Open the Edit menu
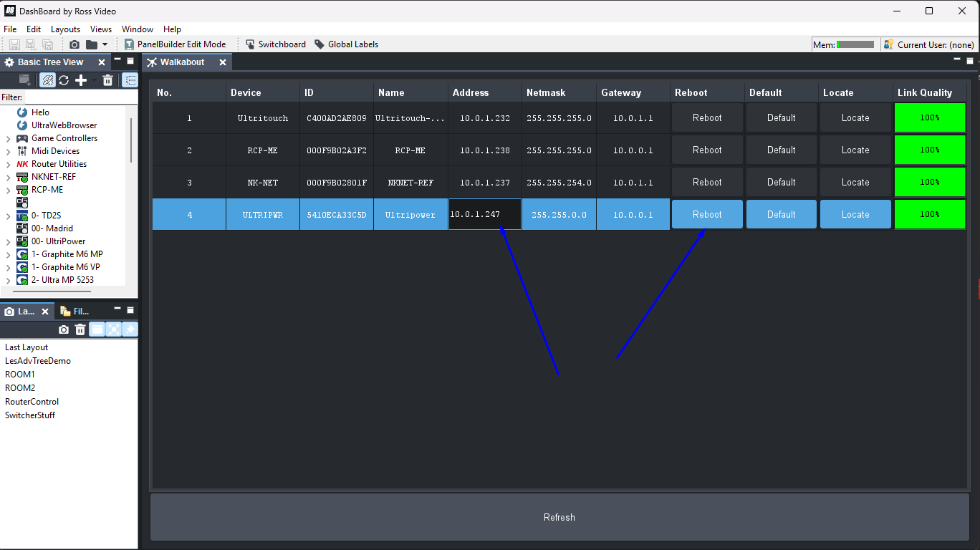 point(34,29)
